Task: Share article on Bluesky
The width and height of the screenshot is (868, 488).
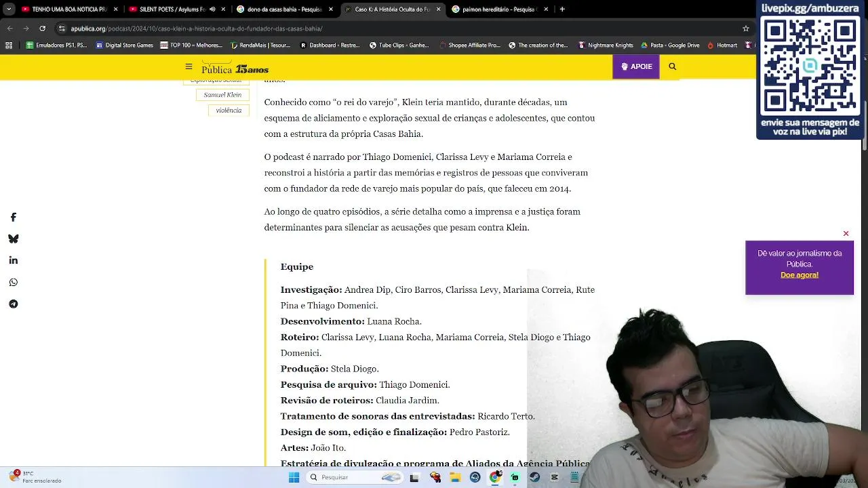Action: pos(13,239)
